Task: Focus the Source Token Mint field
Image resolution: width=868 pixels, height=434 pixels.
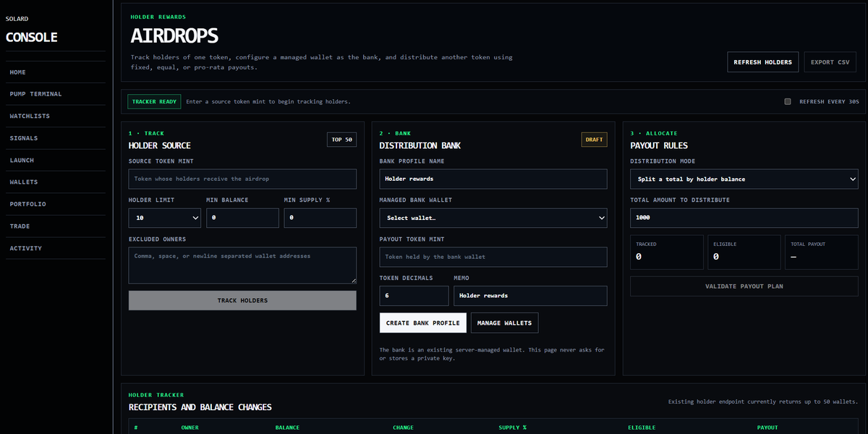Action: [x=242, y=179]
